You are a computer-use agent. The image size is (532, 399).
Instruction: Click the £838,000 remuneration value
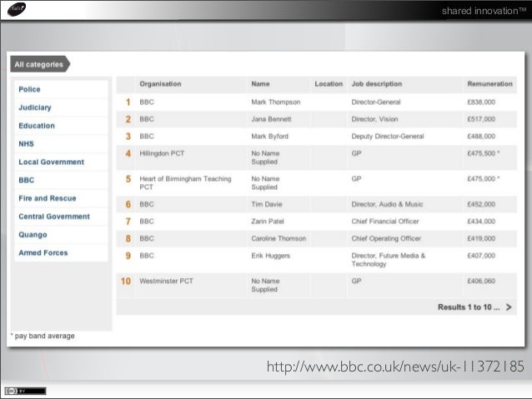tap(481, 102)
